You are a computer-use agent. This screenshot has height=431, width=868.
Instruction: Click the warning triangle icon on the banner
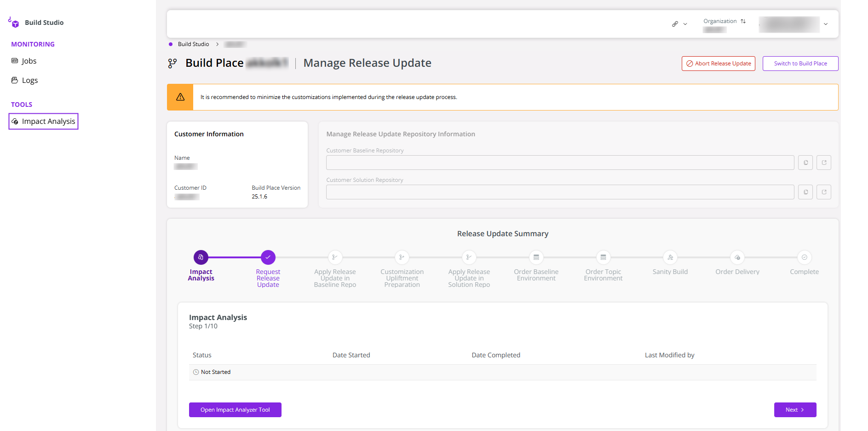pos(180,97)
